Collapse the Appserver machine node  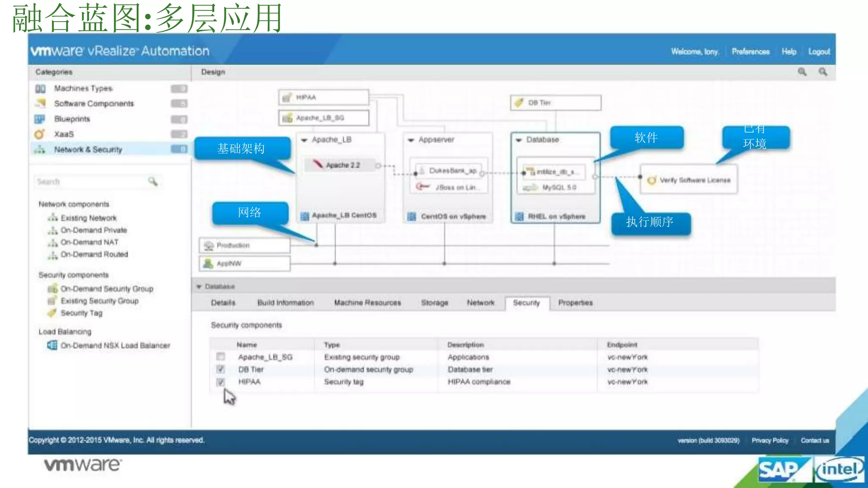[x=410, y=140]
